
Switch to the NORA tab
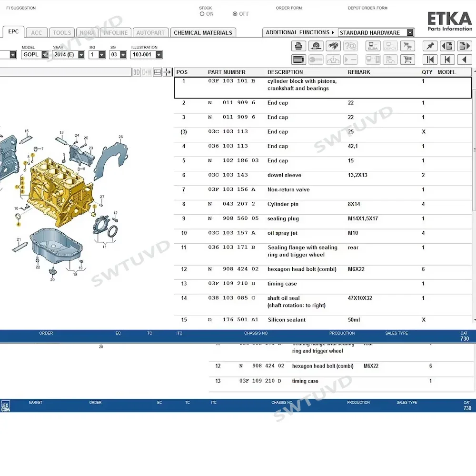[x=87, y=32]
